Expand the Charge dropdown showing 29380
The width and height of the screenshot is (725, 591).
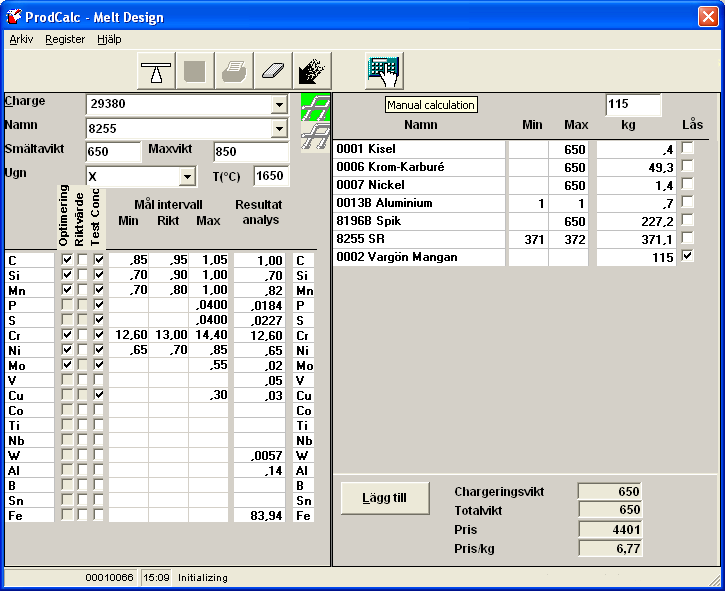[x=279, y=105]
